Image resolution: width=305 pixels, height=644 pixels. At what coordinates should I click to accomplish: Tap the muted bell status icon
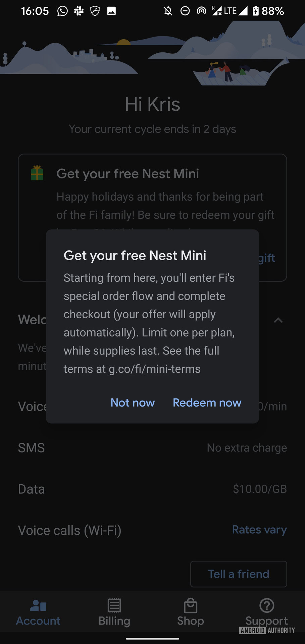point(168,11)
